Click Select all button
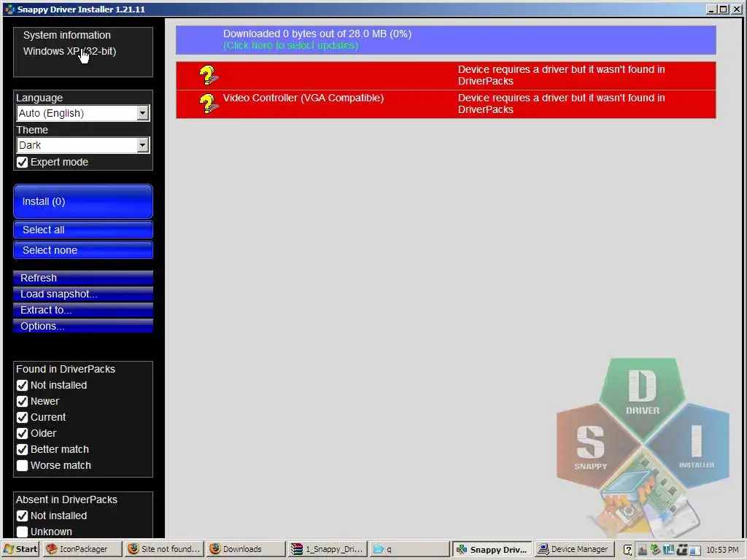747x560 pixels. [83, 230]
